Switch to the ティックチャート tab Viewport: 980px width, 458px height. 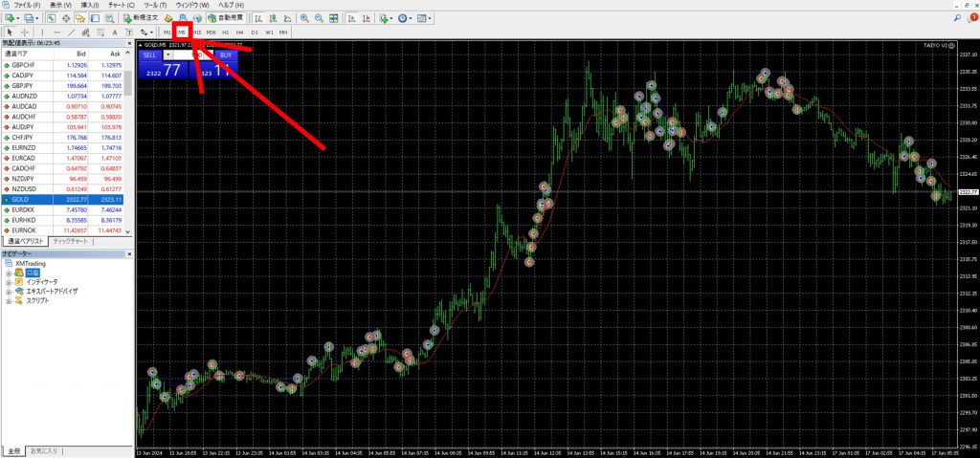72,241
